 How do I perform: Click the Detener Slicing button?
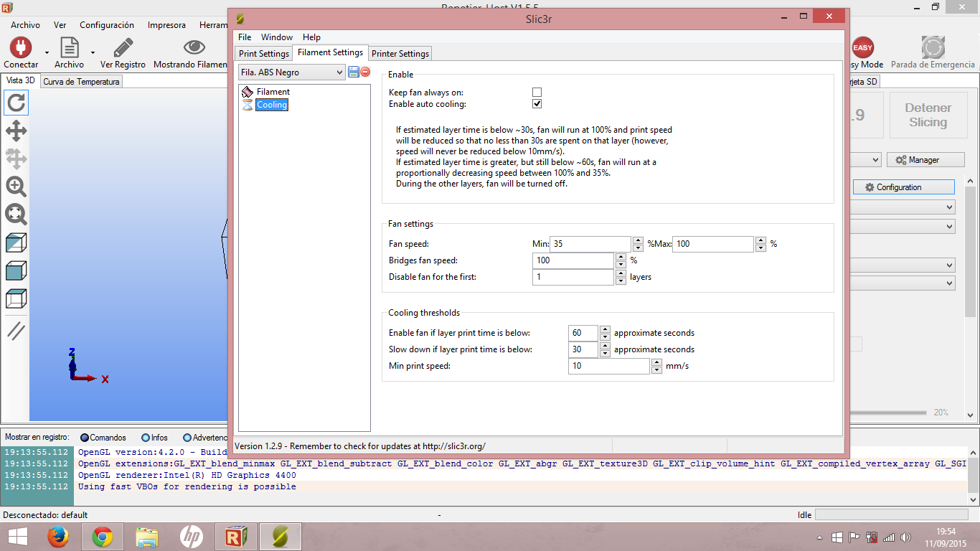pyautogui.click(x=928, y=115)
